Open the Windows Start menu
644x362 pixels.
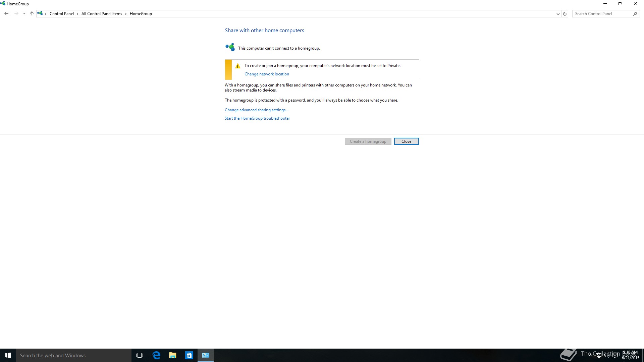point(8,355)
